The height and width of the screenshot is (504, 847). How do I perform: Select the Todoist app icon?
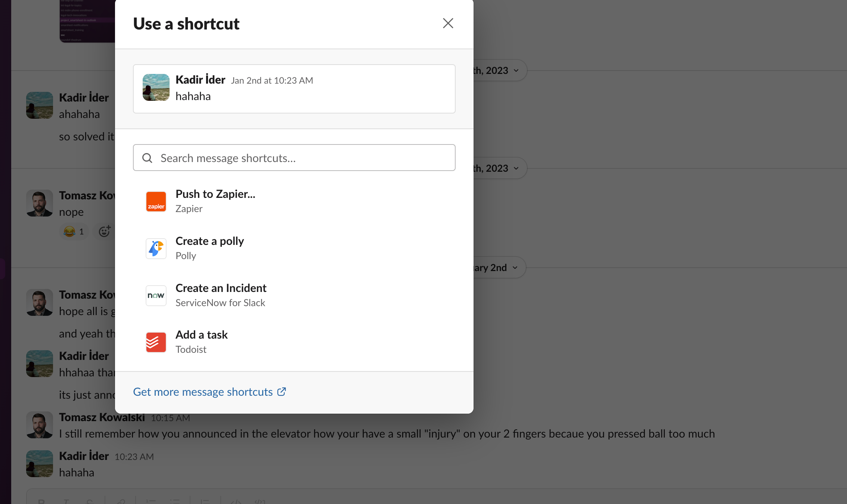tap(156, 342)
